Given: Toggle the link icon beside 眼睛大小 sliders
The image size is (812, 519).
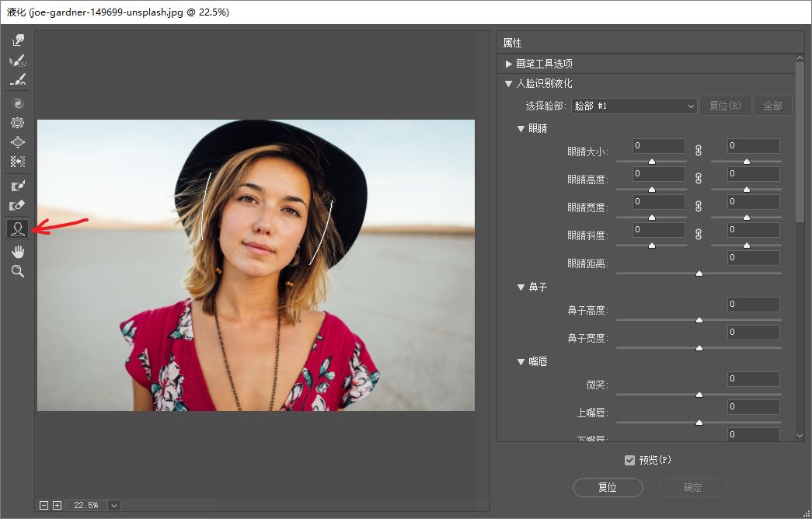Looking at the screenshot, I should [x=698, y=151].
